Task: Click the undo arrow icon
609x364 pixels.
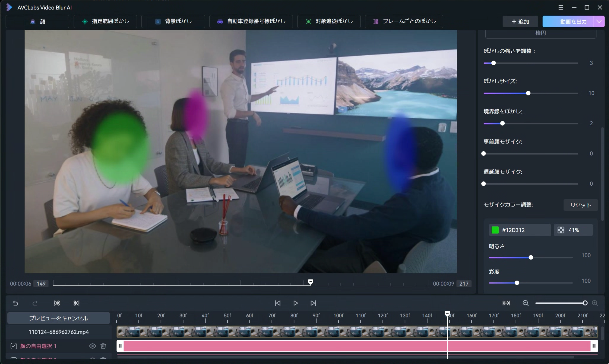Action: tap(16, 303)
